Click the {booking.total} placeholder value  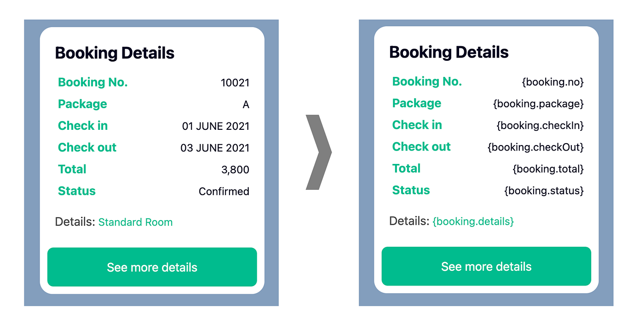tap(548, 169)
